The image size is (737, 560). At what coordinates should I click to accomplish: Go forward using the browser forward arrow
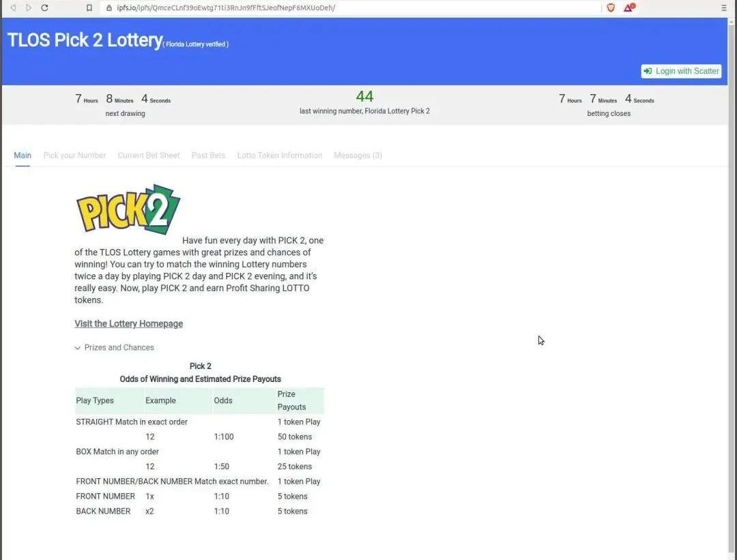coord(29,8)
